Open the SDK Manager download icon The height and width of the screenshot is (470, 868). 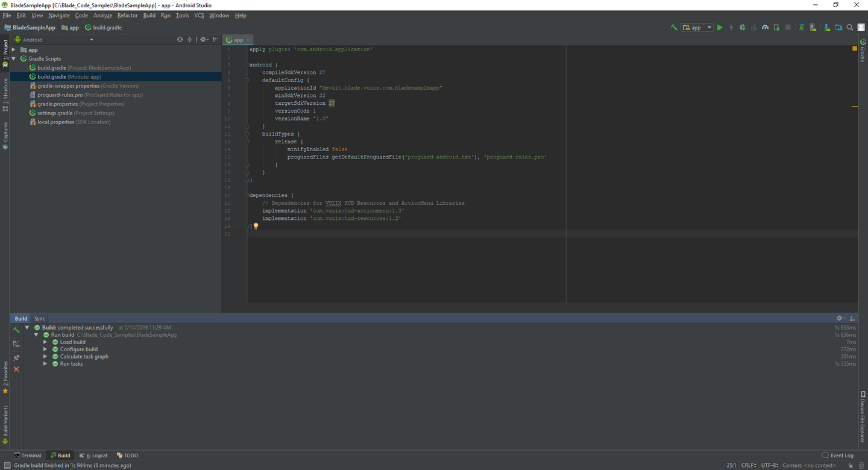tap(827, 28)
